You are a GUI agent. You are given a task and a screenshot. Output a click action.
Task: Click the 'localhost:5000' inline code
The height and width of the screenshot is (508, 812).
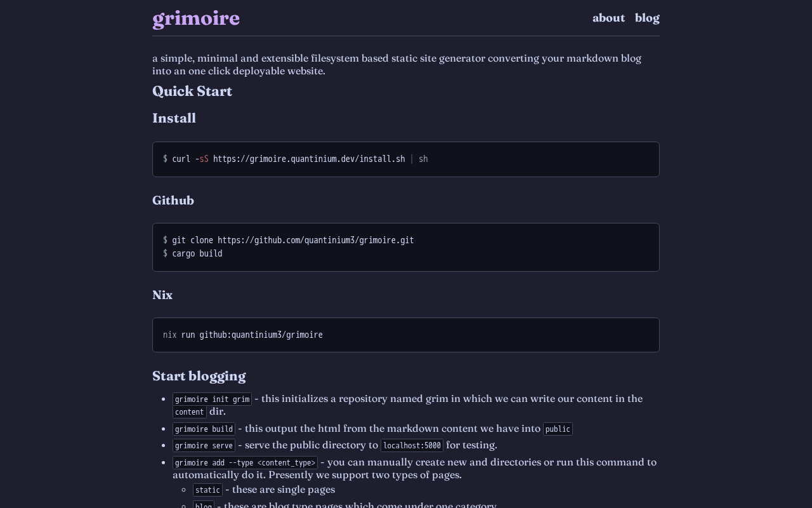click(412, 446)
